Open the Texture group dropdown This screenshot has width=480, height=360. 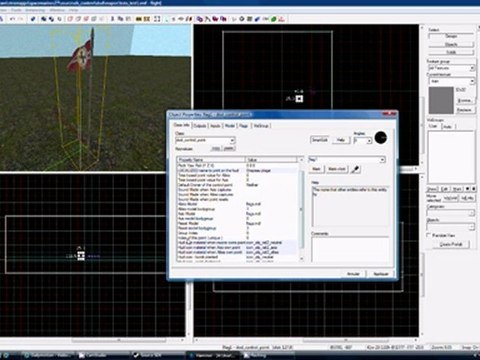point(451,68)
